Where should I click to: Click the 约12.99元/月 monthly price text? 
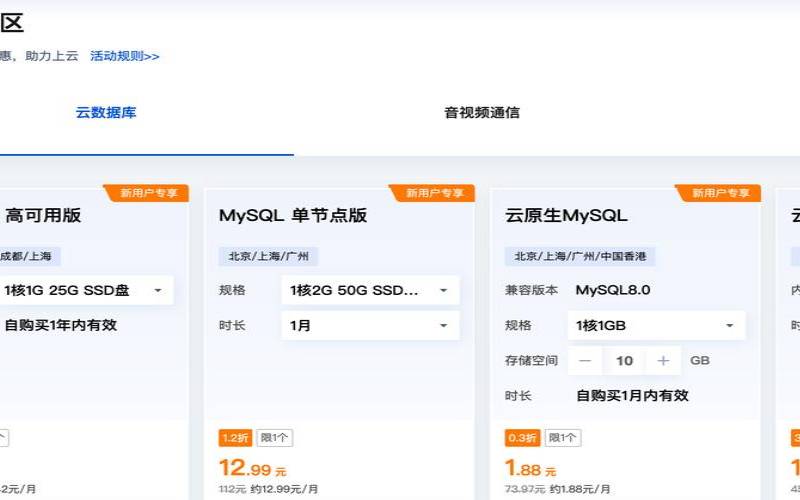pos(284,489)
